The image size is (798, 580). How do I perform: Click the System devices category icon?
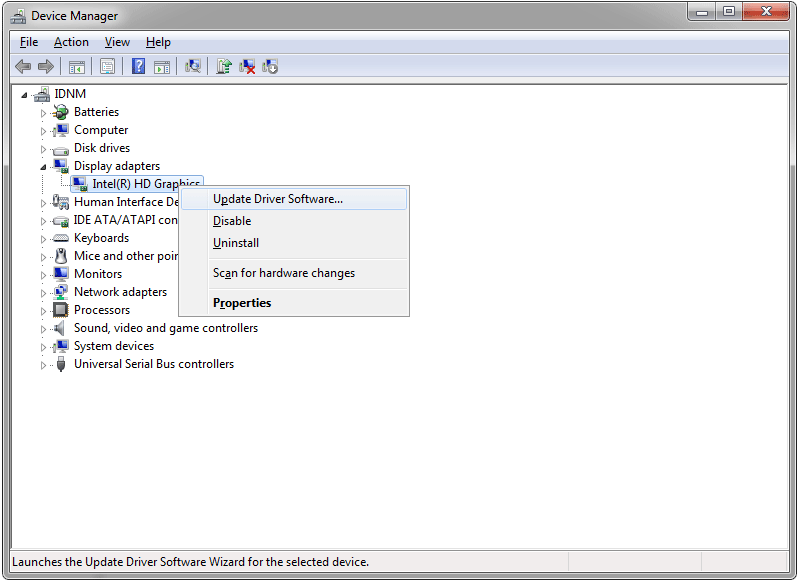tap(61, 346)
